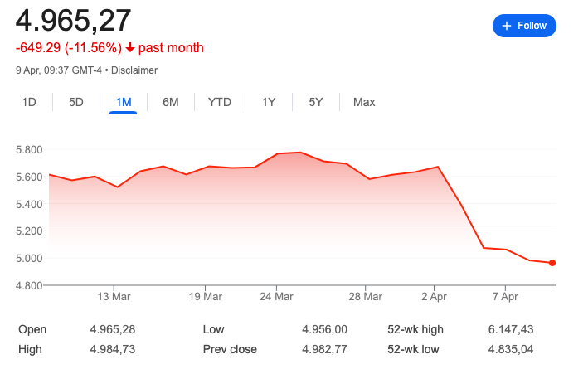Viewport: 588px width, 369px height.
Task: Click the Follow button label
Action: pyautogui.click(x=532, y=26)
